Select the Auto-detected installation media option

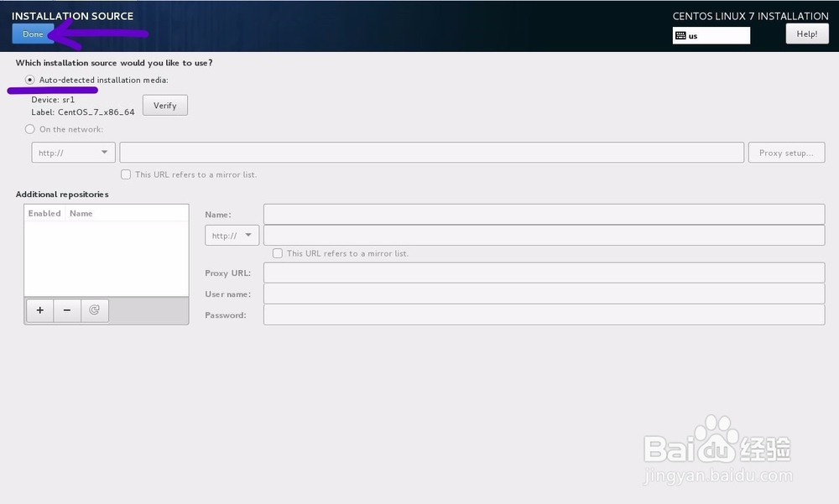tap(31, 80)
